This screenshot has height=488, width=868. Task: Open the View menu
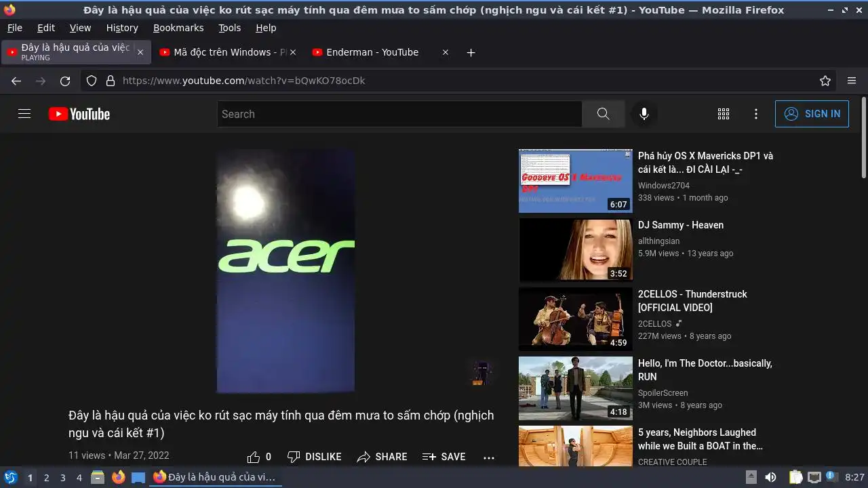click(x=80, y=28)
